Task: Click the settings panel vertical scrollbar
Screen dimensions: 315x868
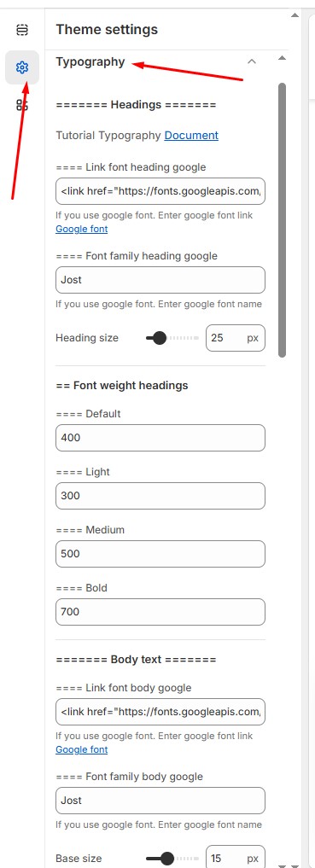Action: [283, 219]
